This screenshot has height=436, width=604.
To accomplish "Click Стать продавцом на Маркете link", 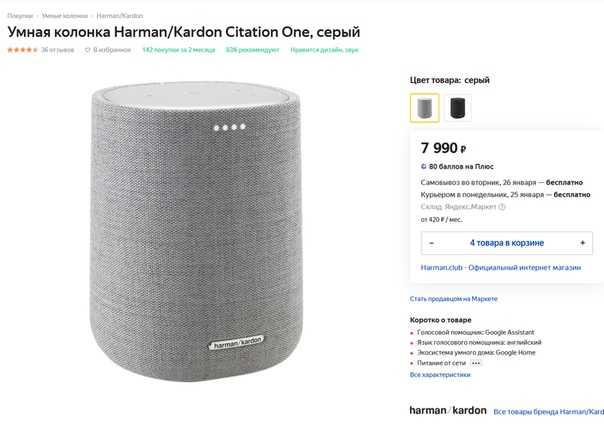I will click(453, 299).
